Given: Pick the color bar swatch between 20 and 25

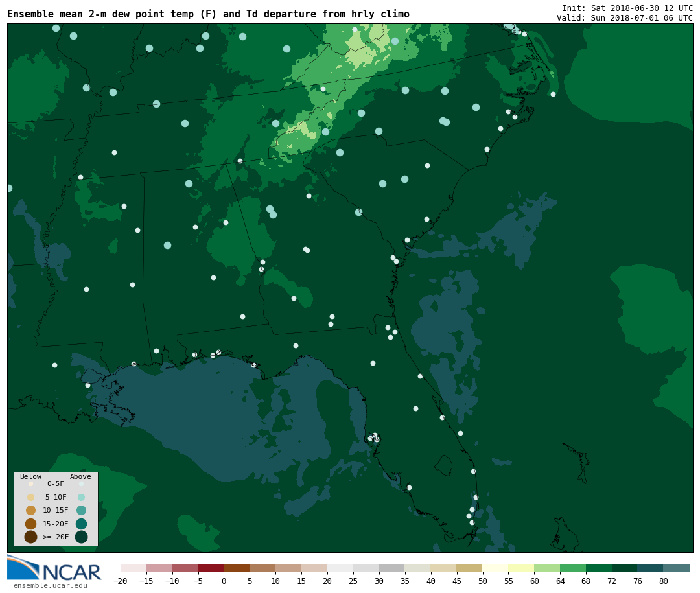Looking at the screenshot, I should pyautogui.click(x=340, y=568).
